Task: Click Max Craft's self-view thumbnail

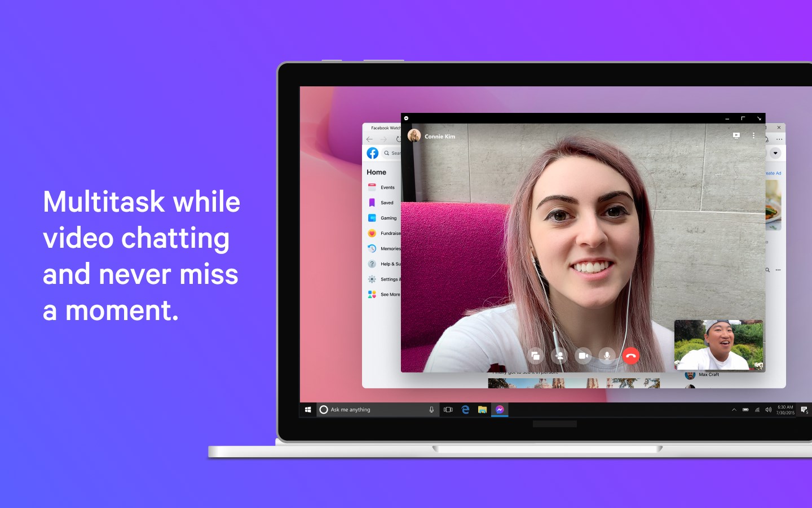Action: [718, 345]
